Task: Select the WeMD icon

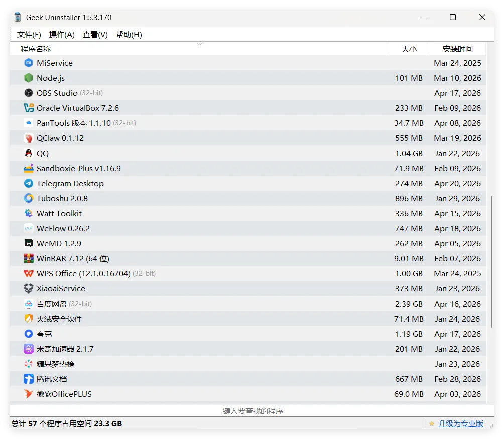Action: point(29,243)
